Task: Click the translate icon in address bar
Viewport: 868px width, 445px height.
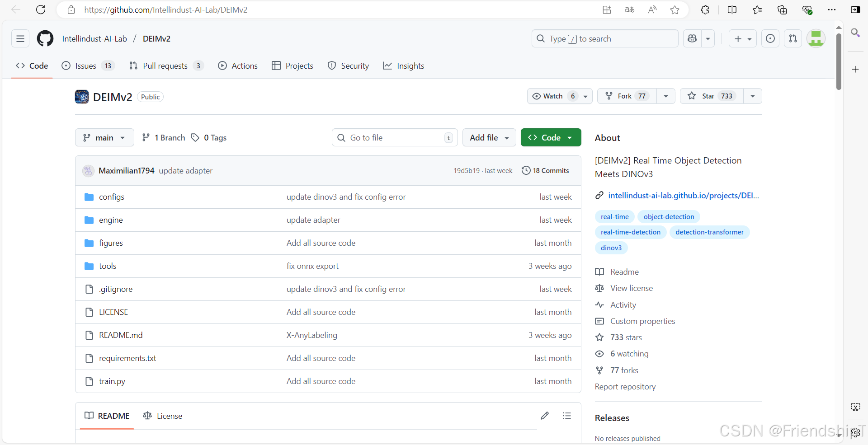Action: [629, 9]
